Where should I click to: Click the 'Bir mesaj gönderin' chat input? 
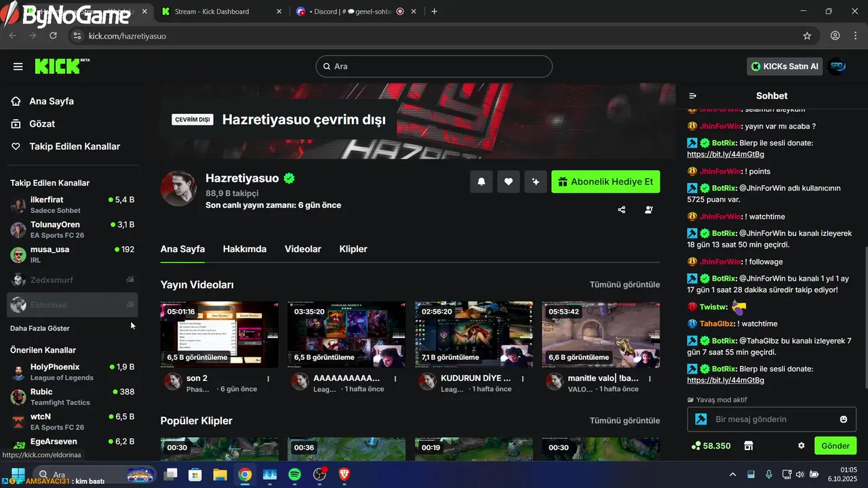click(x=773, y=420)
